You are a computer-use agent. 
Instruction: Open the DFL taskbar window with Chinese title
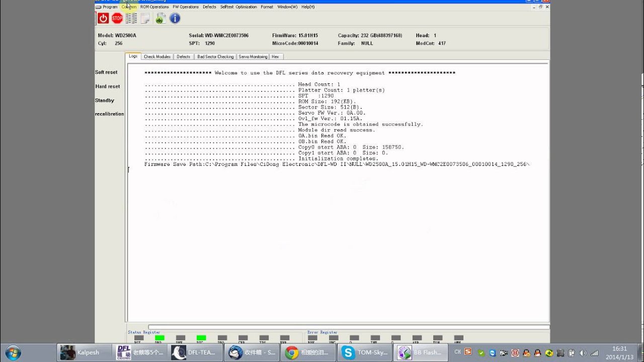coord(140,352)
